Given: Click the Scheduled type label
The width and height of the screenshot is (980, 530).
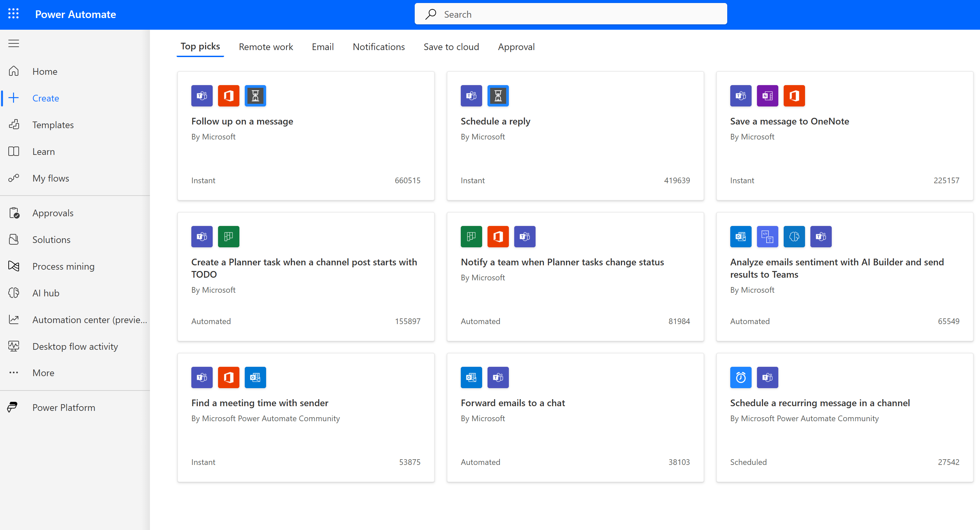Looking at the screenshot, I should pyautogui.click(x=748, y=462).
